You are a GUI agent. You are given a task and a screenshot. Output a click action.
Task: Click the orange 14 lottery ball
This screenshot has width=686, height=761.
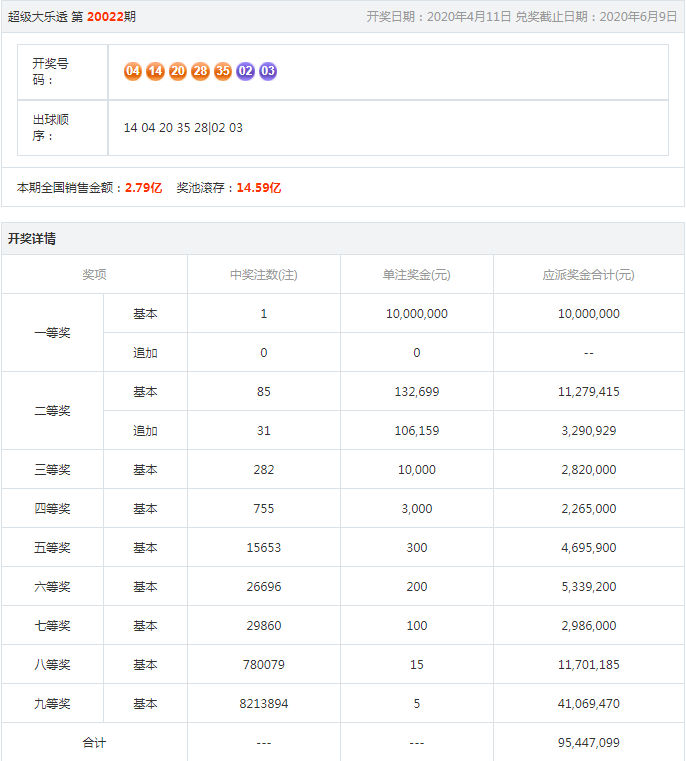[155, 71]
